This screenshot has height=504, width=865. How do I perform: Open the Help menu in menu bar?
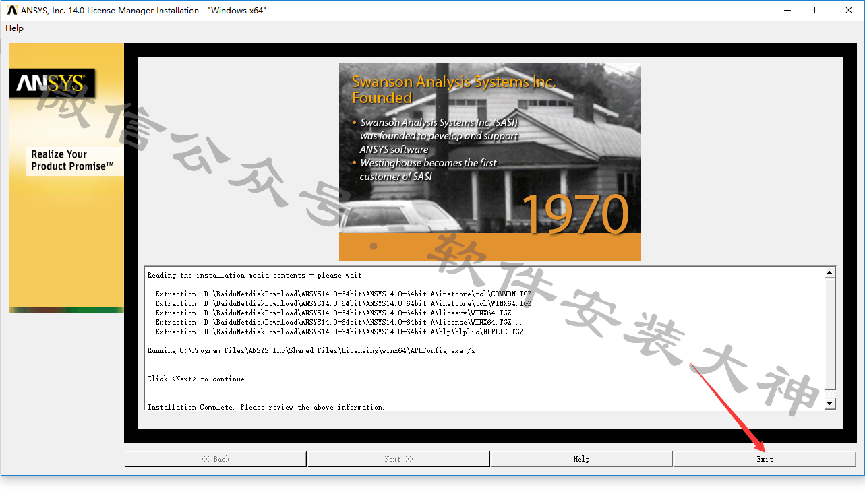tap(14, 28)
